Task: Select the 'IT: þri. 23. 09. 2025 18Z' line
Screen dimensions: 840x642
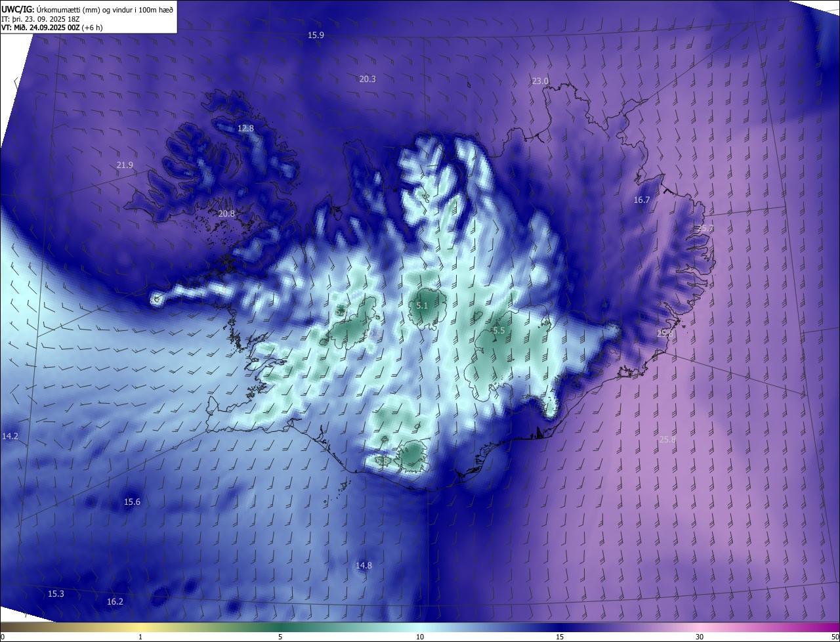Action: pos(41,18)
